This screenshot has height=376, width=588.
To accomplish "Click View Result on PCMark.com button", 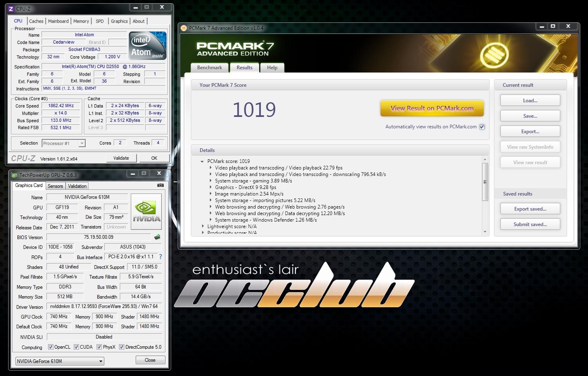I will (432, 108).
